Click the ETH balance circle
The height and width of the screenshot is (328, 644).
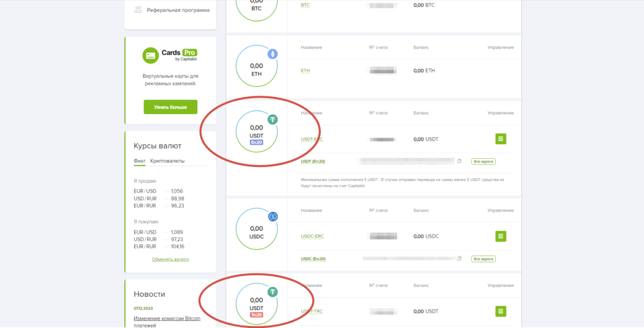tap(256, 66)
